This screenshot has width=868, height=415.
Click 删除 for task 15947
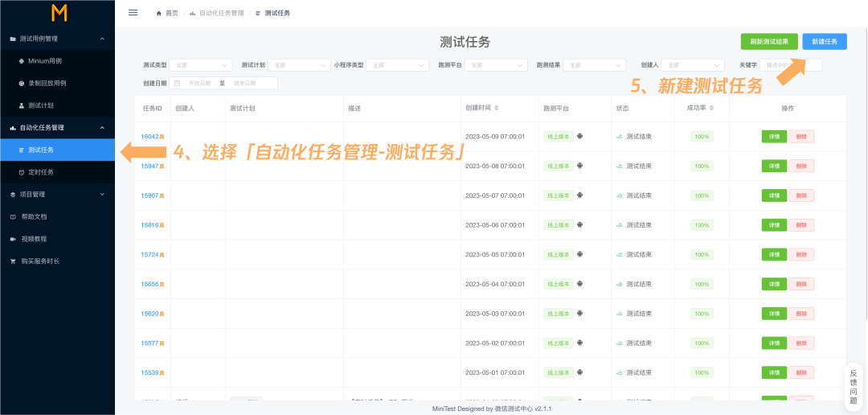coord(801,166)
